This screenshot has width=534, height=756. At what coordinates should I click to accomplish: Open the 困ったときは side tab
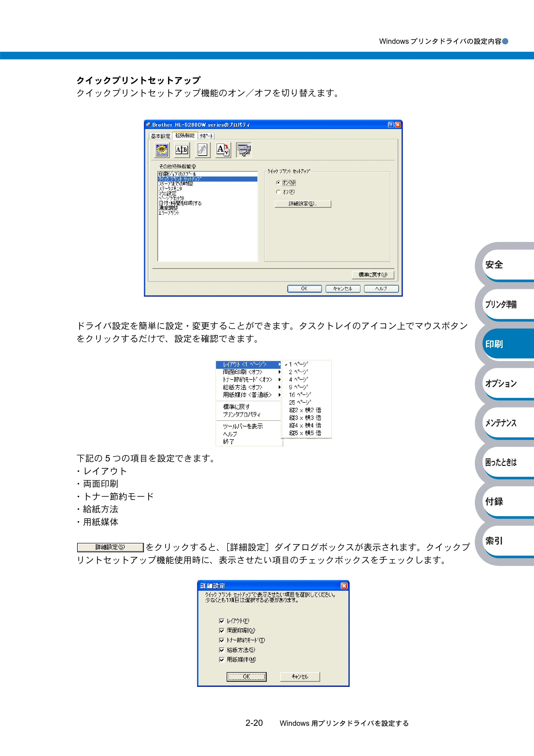click(508, 462)
